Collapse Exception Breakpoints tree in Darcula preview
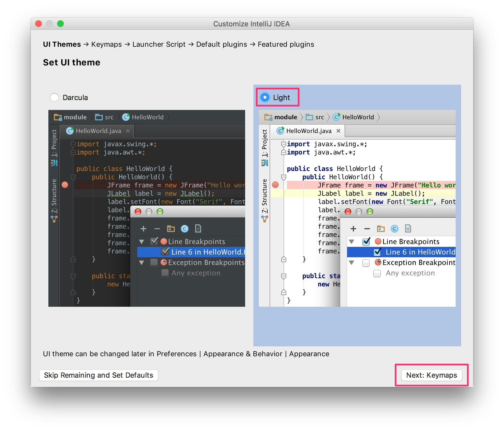The image size is (504, 431). pos(142,263)
